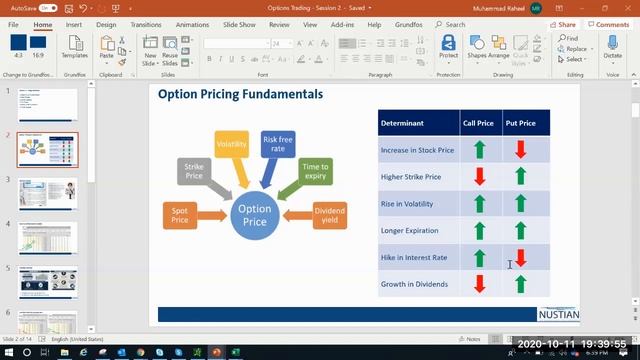Switch to Normal view icon
This screenshot has width=640, height=360.
[495, 339]
